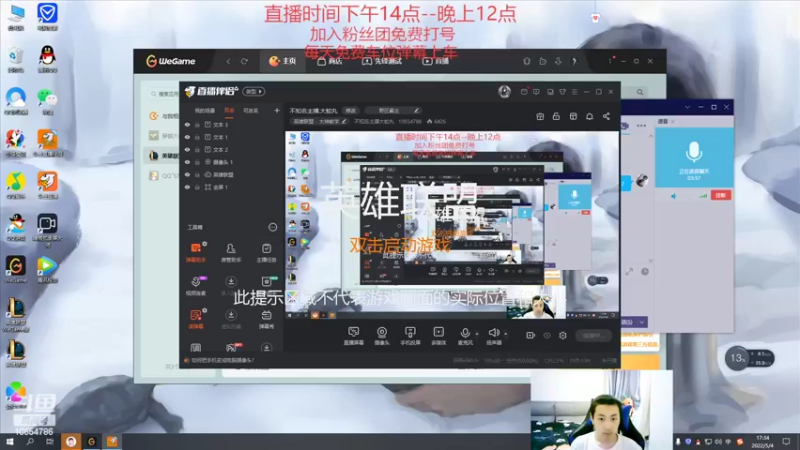This screenshot has width=800, height=450.
Task: Toggle the lock on the 全屏 1 source
Action: tap(197, 187)
